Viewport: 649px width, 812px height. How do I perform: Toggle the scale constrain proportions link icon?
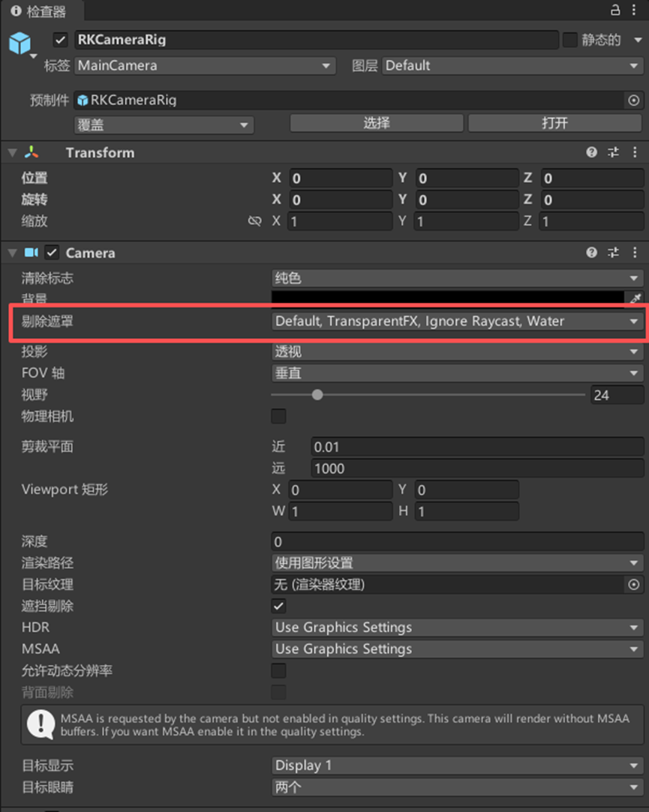pos(254,221)
